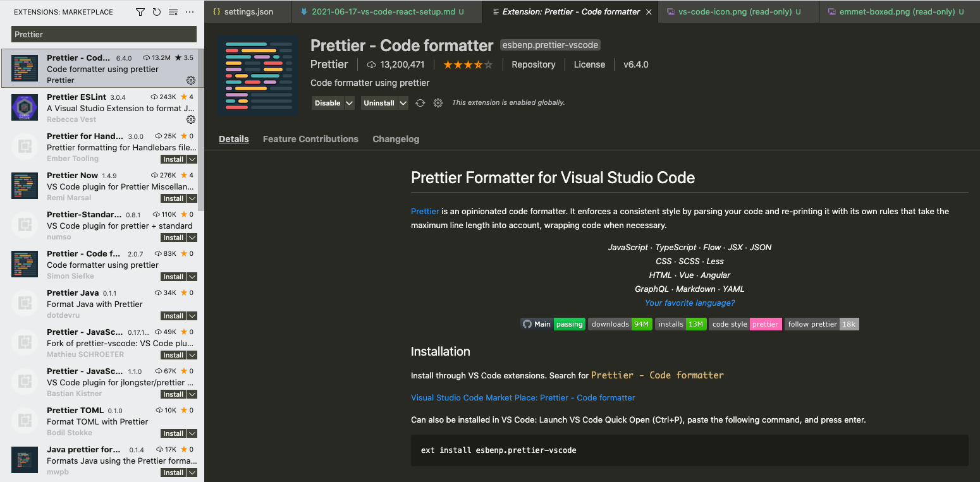Open Install dropdown for Prettier Now
Image resolution: width=980 pixels, height=482 pixels.
pyautogui.click(x=192, y=198)
